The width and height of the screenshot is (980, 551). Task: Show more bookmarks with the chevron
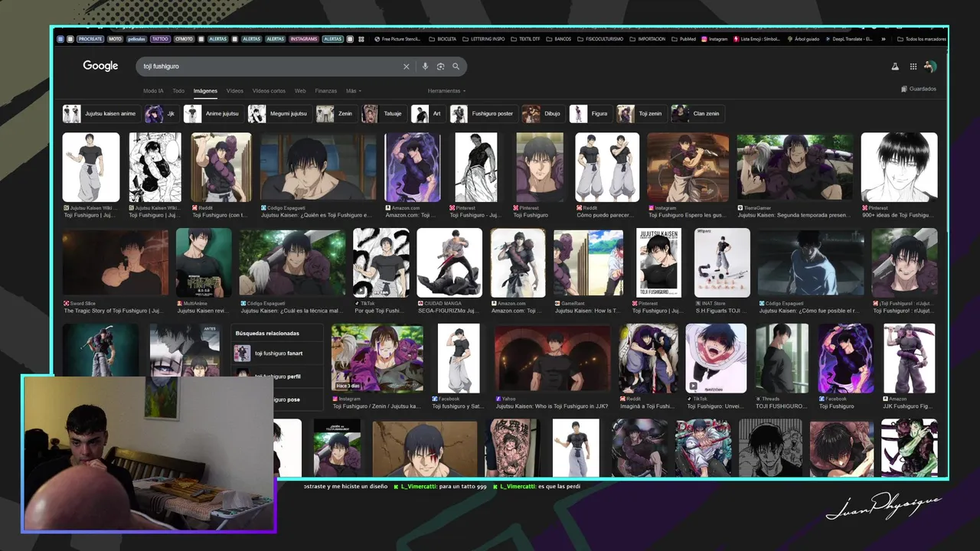(884, 39)
